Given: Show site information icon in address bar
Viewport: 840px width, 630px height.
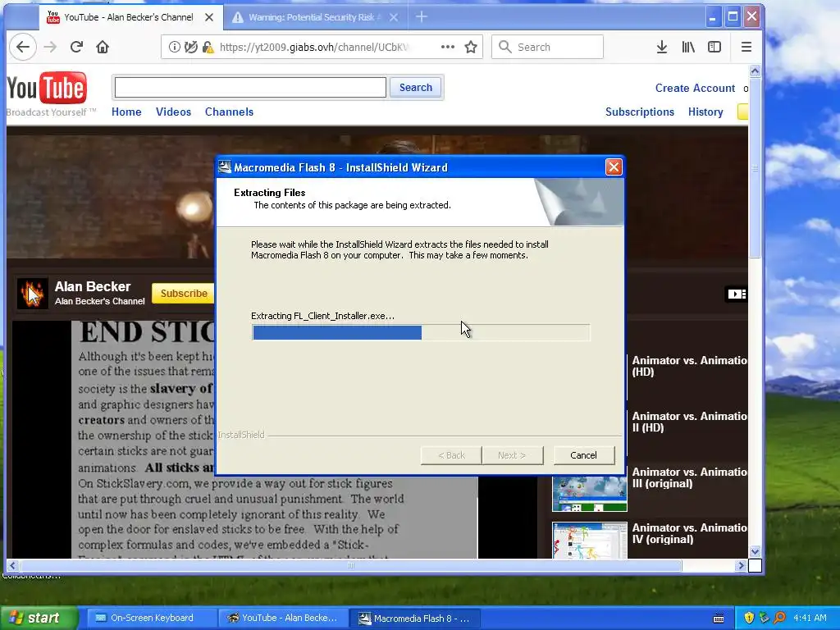Looking at the screenshot, I should (x=175, y=47).
